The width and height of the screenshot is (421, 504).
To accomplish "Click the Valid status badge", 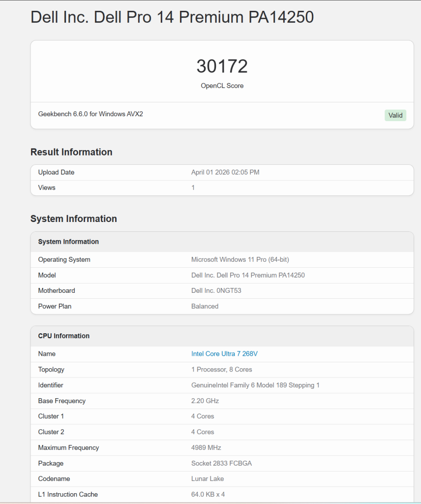I will [395, 115].
